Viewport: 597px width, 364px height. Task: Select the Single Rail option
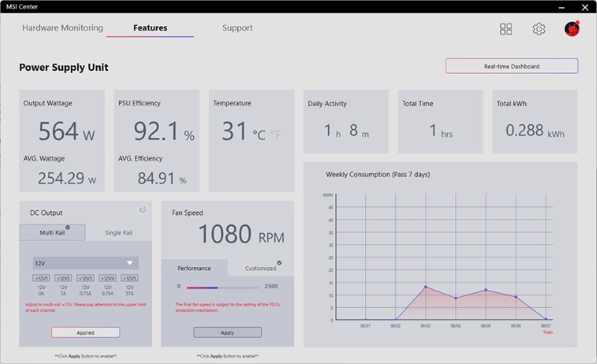(x=119, y=232)
